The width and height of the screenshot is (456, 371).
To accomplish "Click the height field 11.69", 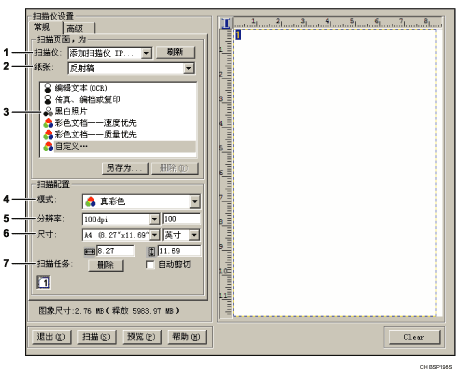I will pyautogui.click(x=179, y=251).
